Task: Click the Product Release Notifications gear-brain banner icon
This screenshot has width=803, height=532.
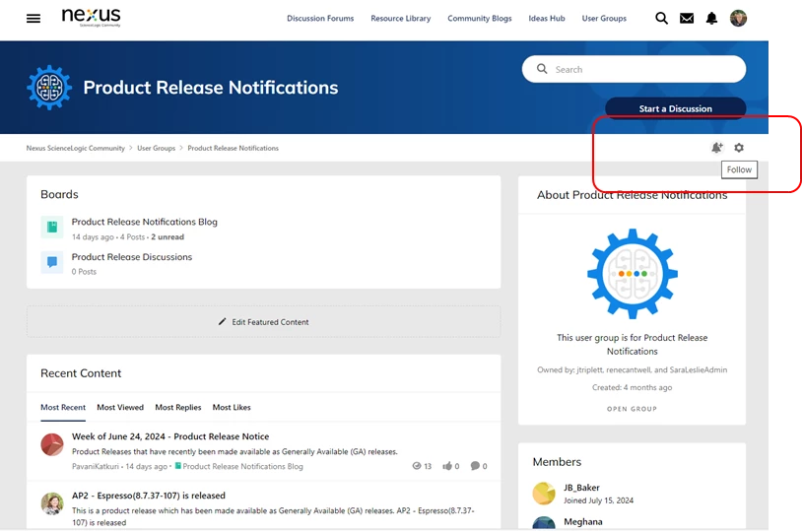Action: tap(49, 88)
